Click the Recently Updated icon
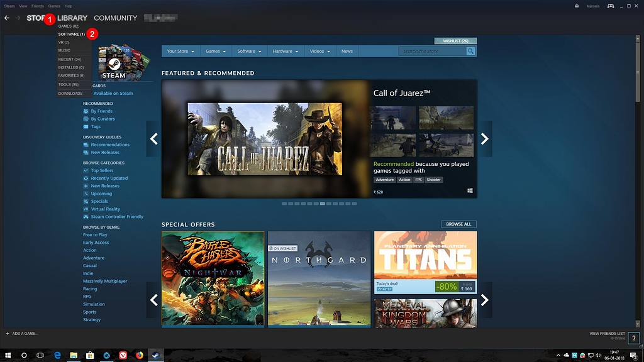 (86, 178)
